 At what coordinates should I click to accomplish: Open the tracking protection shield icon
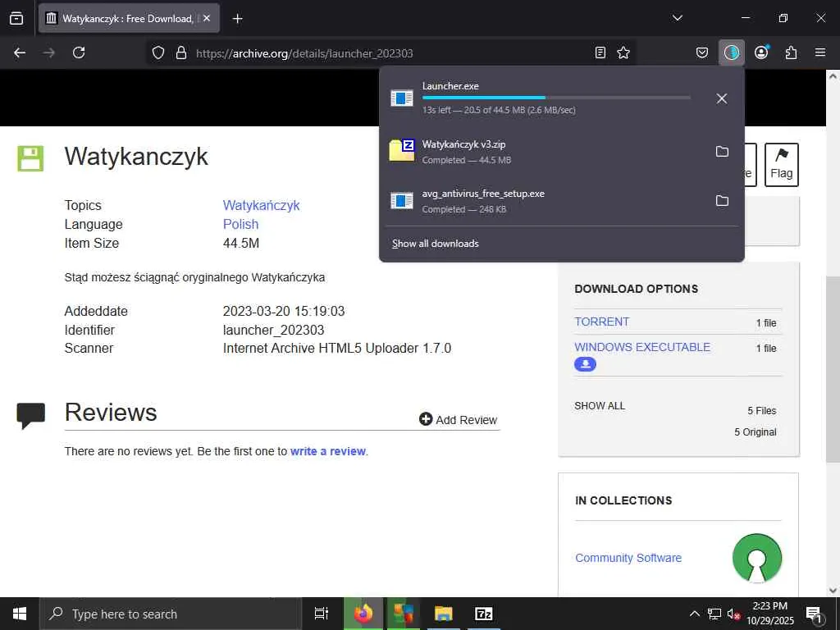[x=158, y=52]
